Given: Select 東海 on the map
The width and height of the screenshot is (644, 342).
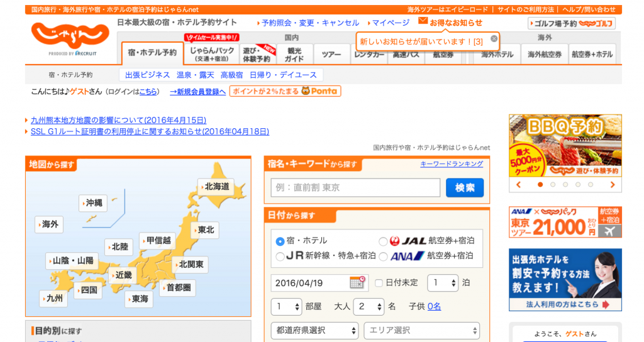Looking at the screenshot, I should pyautogui.click(x=139, y=299).
